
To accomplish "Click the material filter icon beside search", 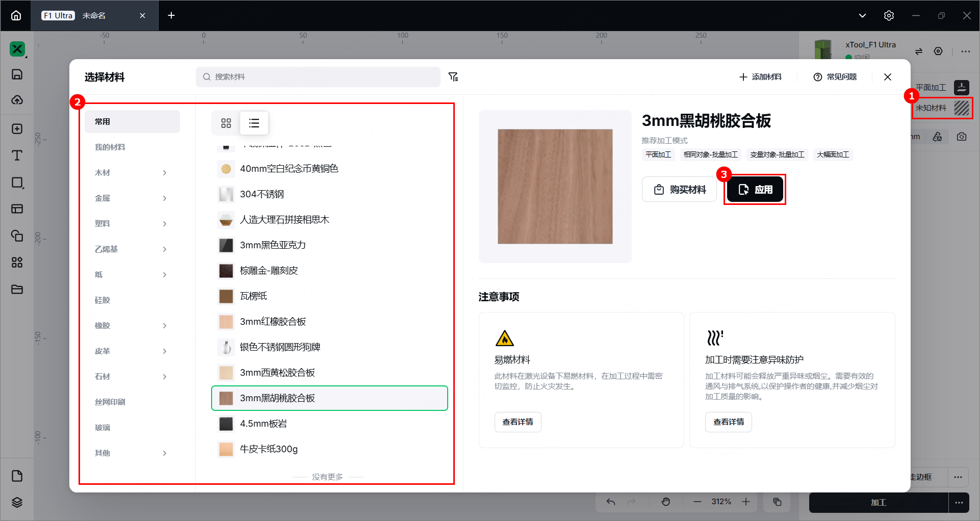I will [453, 77].
